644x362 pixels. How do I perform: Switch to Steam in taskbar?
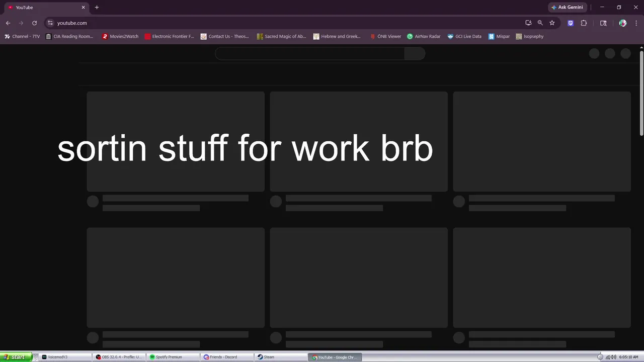(281, 357)
